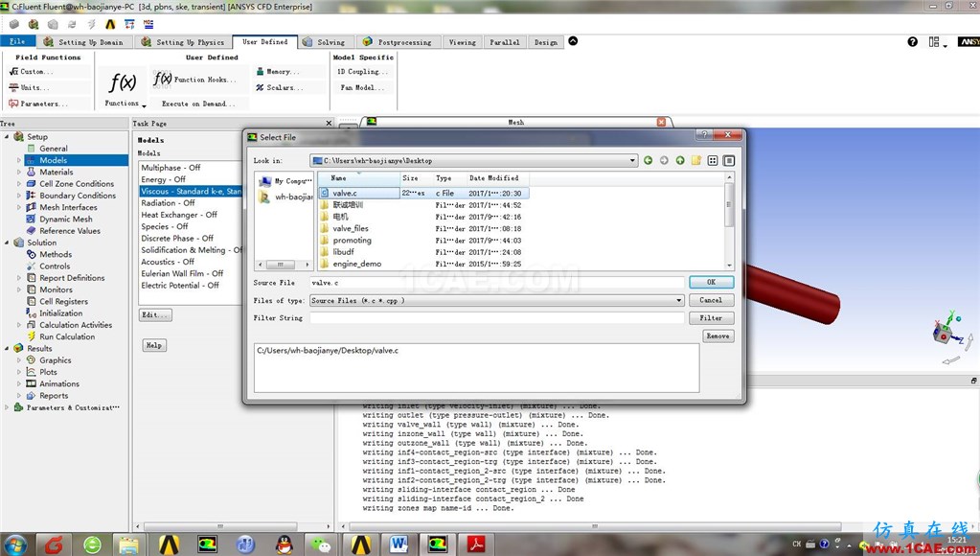This screenshot has height=556, width=980.
Task: Open the help question mark icon
Action: 913,42
